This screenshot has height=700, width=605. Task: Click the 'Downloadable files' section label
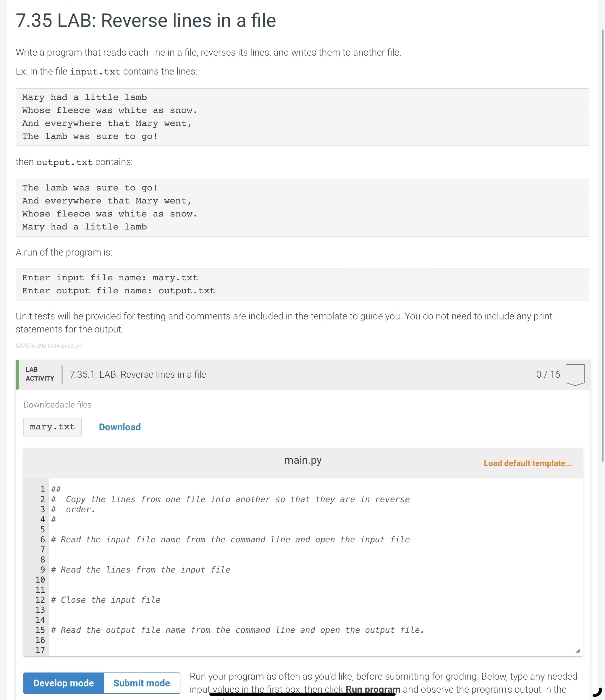pyautogui.click(x=57, y=404)
